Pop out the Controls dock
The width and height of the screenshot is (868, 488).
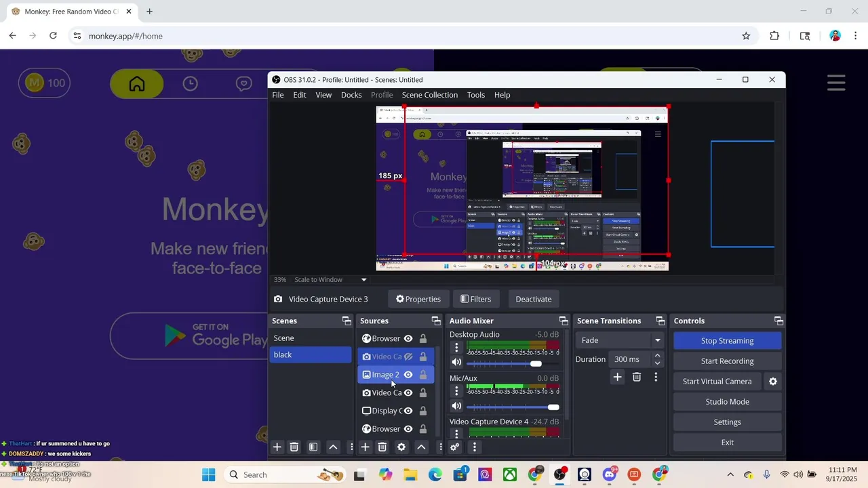click(x=778, y=321)
